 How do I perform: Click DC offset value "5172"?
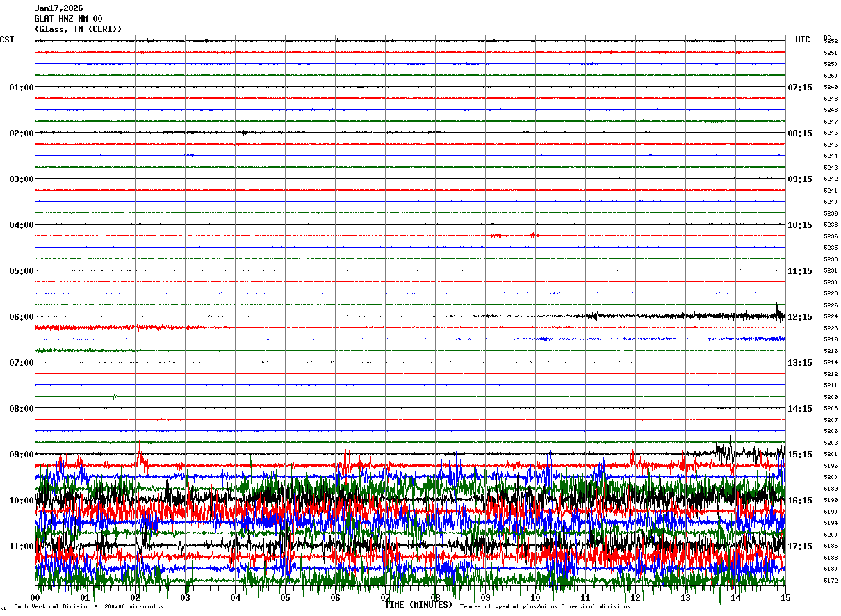pyautogui.click(x=831, y=581)
